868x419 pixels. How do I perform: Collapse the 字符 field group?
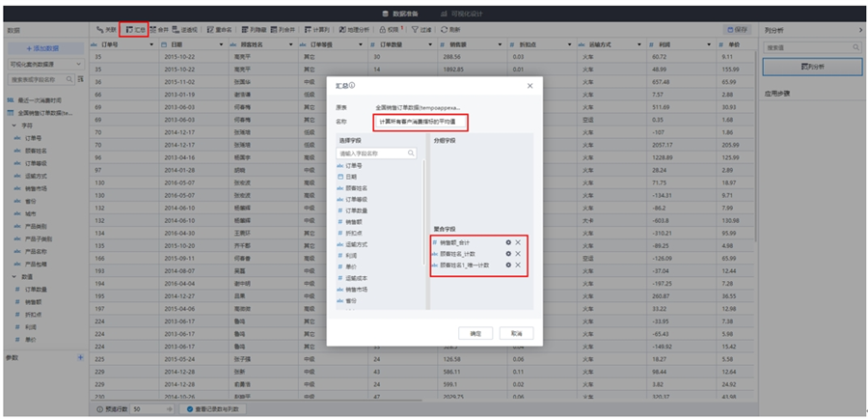click(14, 126)
